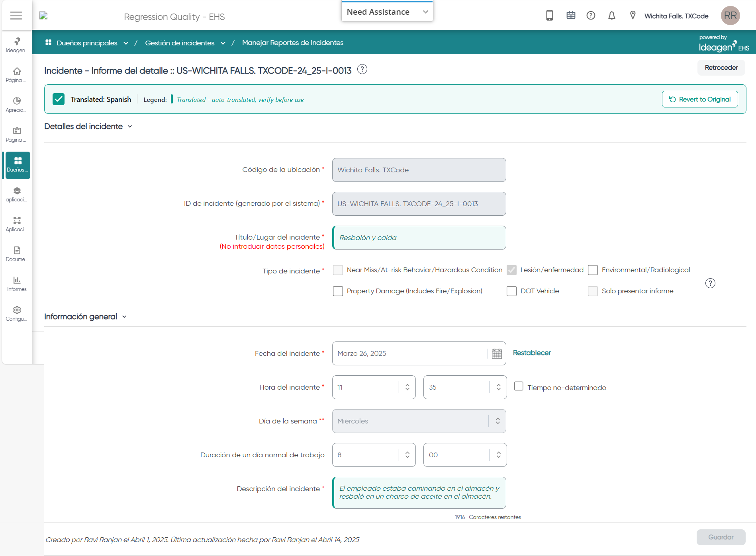This screenshot has width=756, height=556.
Task: Open workday minutes selector showing 00
Action: 465,455
